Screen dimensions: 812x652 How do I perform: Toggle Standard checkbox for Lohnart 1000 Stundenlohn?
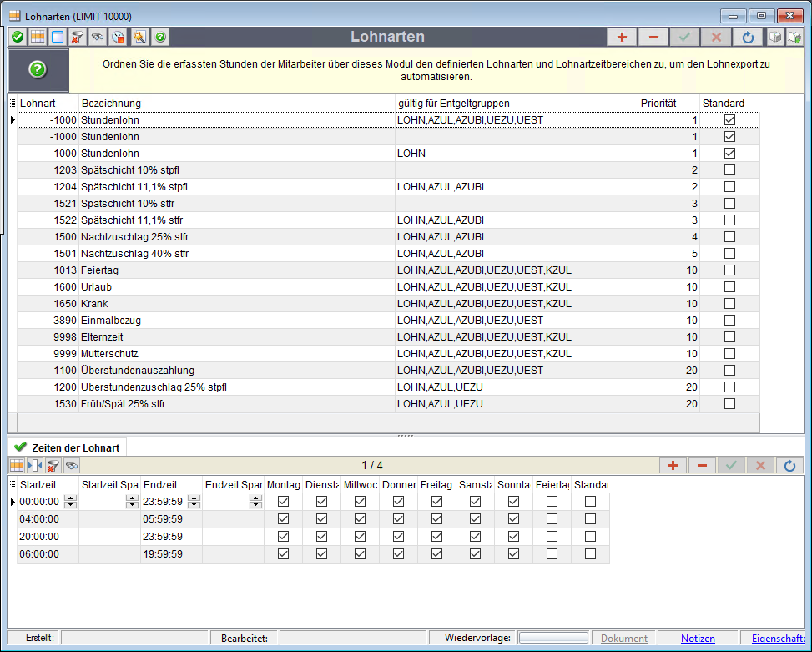[730, 154]
